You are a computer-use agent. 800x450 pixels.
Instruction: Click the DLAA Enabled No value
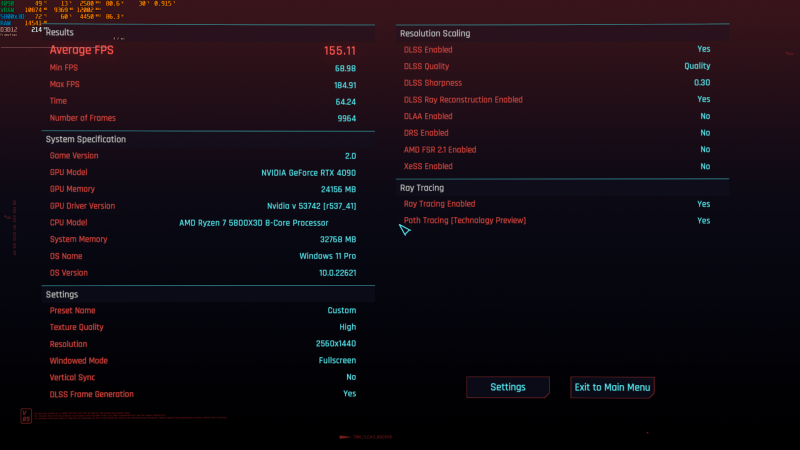[705, 116]
